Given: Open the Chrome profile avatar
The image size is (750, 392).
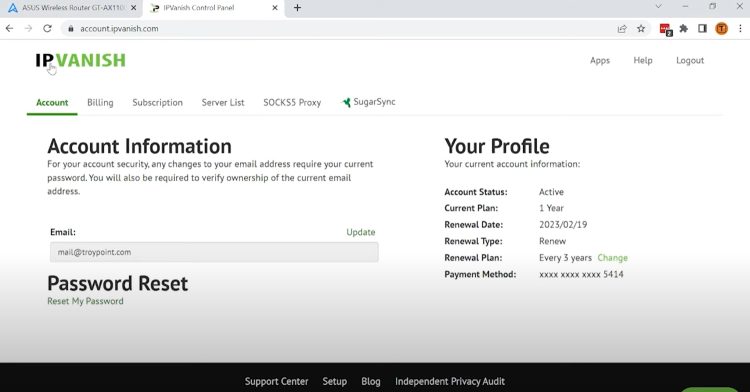Looking at the screenshot, I should click(721, 29).
